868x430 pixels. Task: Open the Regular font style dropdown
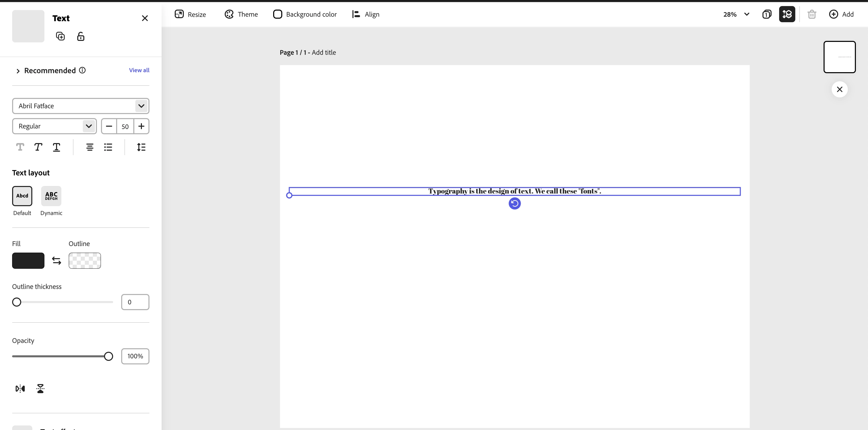[x=54, y=126]
